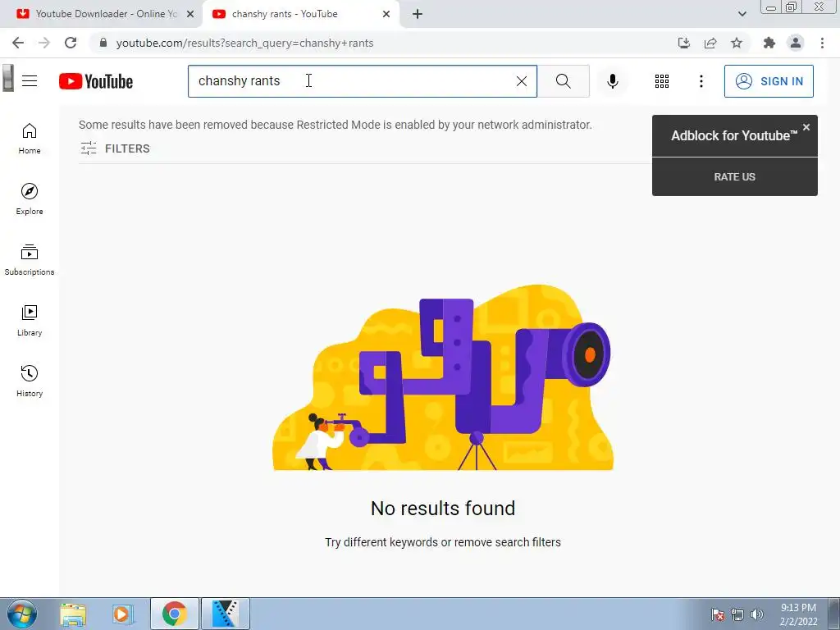Click the side panel handle left of the guide menu

pyautogui.click(x=8, y=78)
